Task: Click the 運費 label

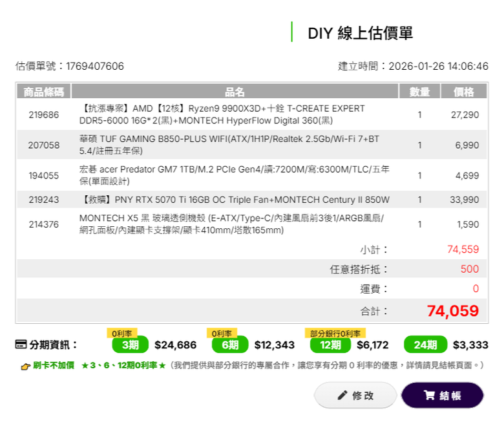Action: coord(374,289)
